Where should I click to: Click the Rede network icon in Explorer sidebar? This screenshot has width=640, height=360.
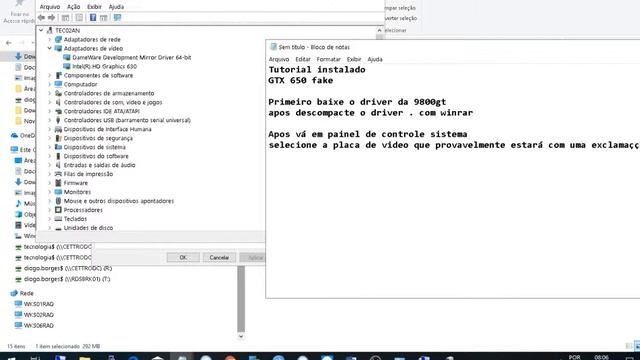pos(14,293)
